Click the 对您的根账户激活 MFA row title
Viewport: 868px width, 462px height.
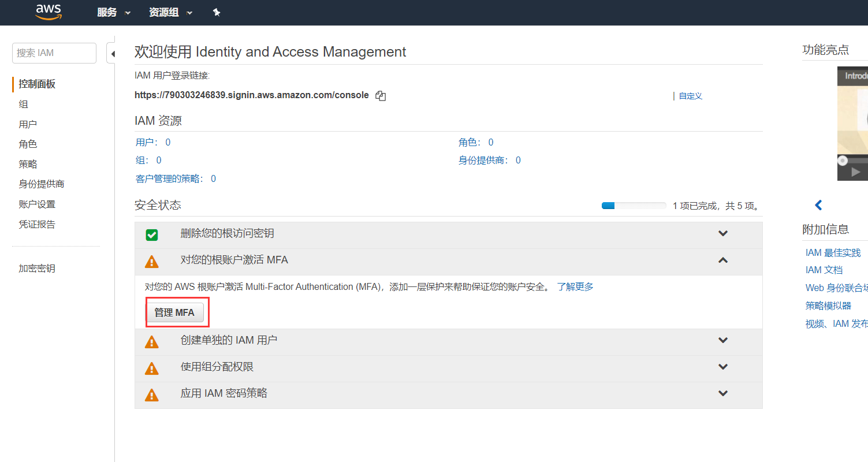(x=234, y=260)
